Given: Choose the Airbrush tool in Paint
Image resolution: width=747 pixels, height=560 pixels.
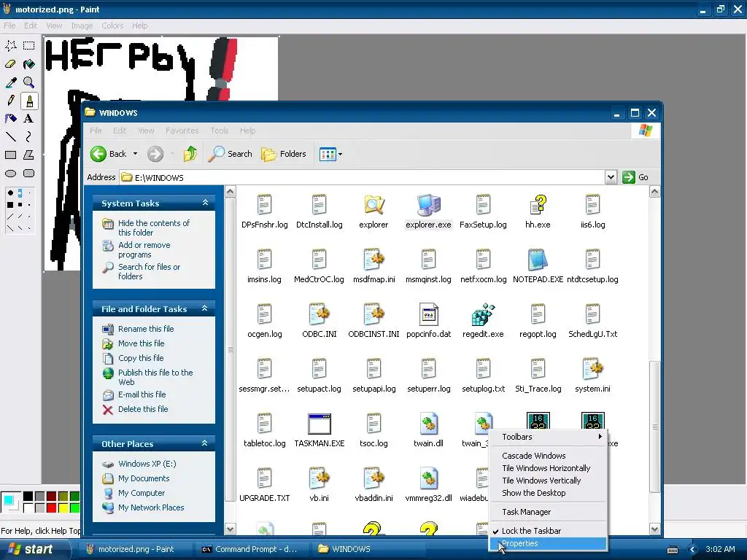Looking at the screenshot, I should point(10,119).
